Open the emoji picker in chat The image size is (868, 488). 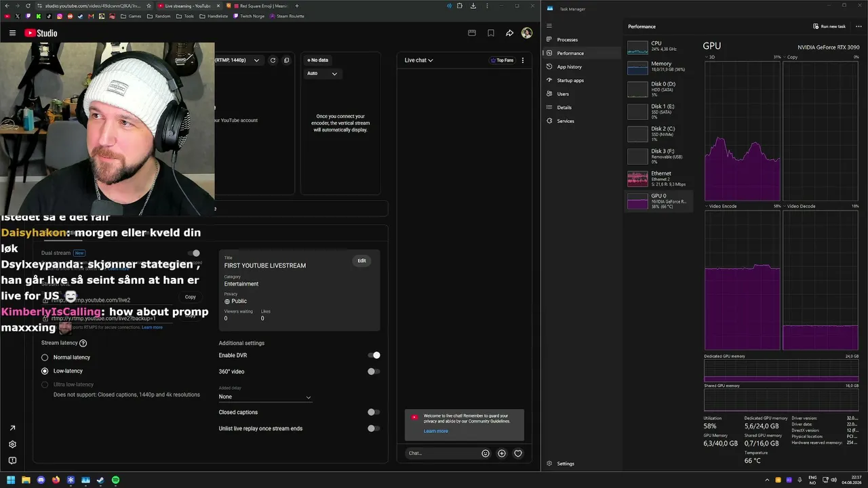pos(486,453)
